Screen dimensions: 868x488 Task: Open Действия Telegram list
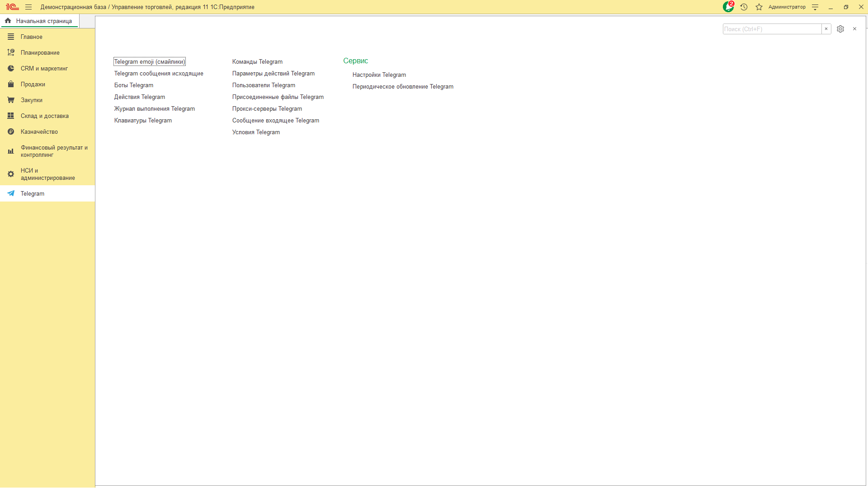(140, 97)
